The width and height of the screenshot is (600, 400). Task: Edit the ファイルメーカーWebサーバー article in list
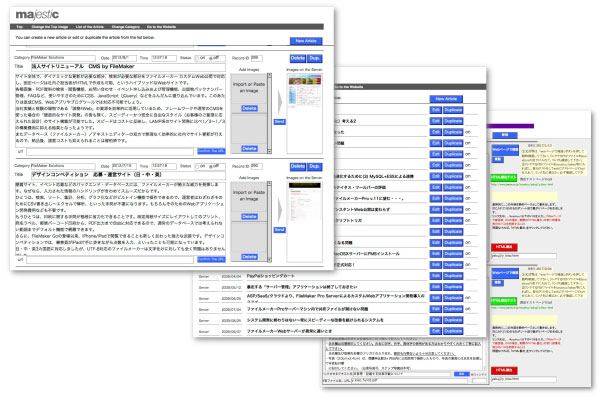coord(435,331)
